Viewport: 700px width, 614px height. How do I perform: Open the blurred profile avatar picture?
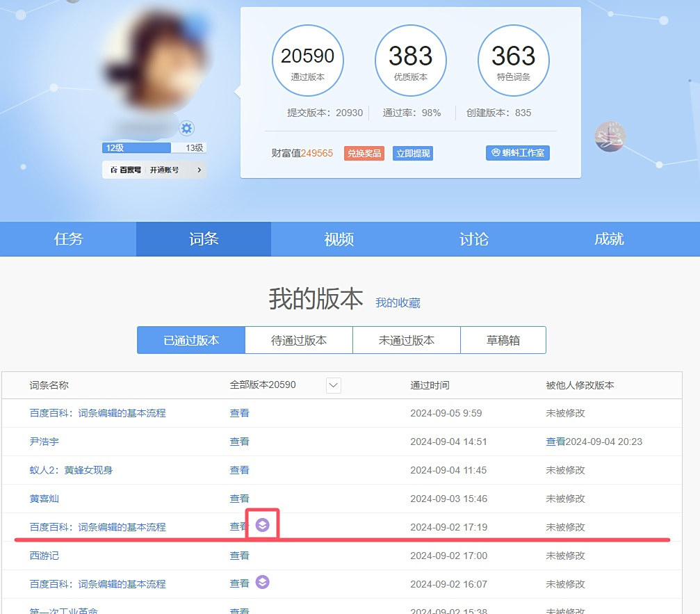click(x=155, y=60)
